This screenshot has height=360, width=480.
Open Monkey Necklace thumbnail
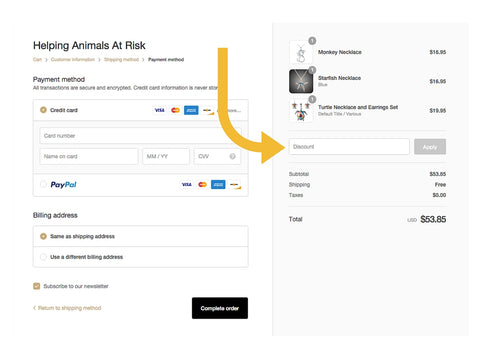pos(301,52)
